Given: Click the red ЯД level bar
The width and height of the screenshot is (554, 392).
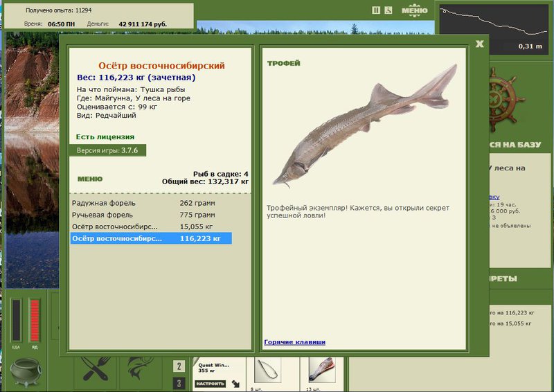Looking at the screenshot, I should pyautogui.click(x=35, y=321).
